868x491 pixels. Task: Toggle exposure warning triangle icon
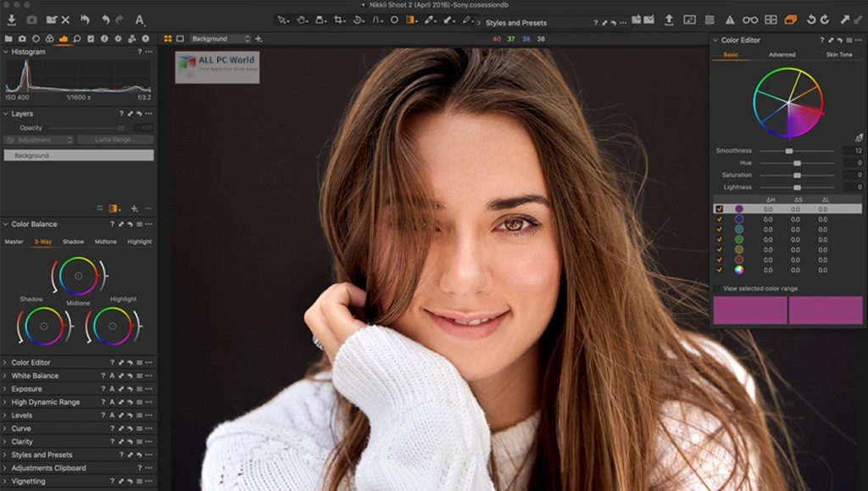pyautogui.click(x=730, y=20)
